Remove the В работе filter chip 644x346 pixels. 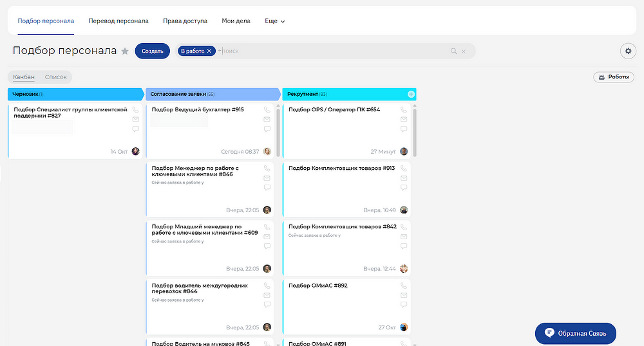point(209,51)
